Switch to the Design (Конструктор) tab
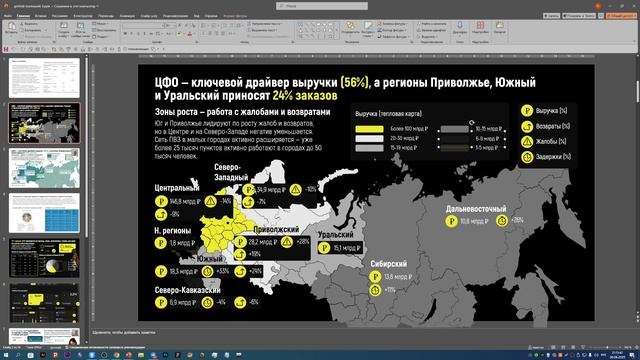 [83, 16]
